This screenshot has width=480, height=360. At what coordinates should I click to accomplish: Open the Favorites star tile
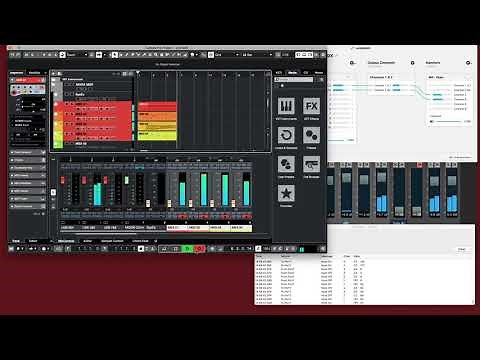point(286,193)
